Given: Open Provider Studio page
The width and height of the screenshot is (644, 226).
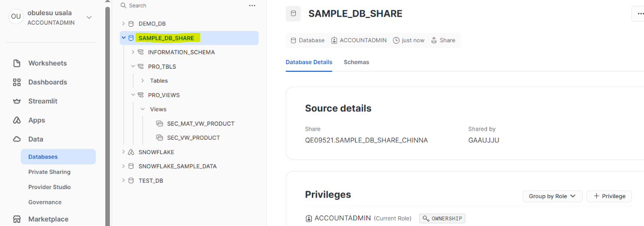Looking at the screenshot, I should (50, 187).
